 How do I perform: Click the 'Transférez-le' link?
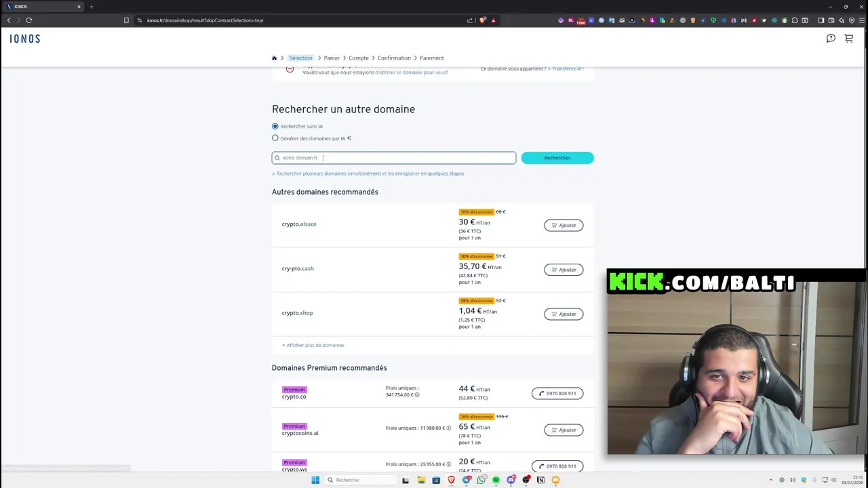[568, 68]
